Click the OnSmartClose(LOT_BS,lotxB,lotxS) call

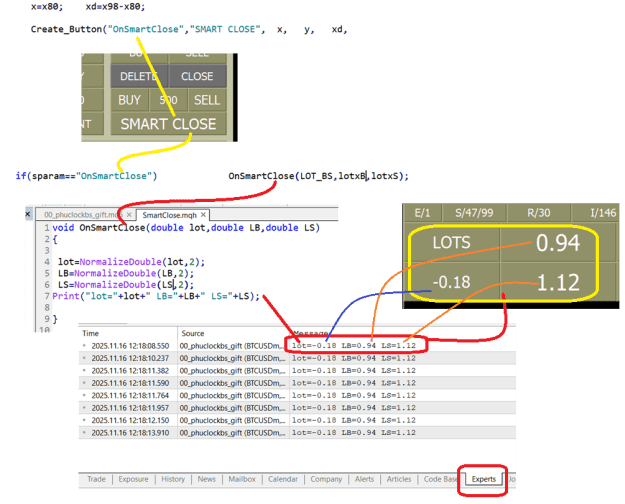318,176
